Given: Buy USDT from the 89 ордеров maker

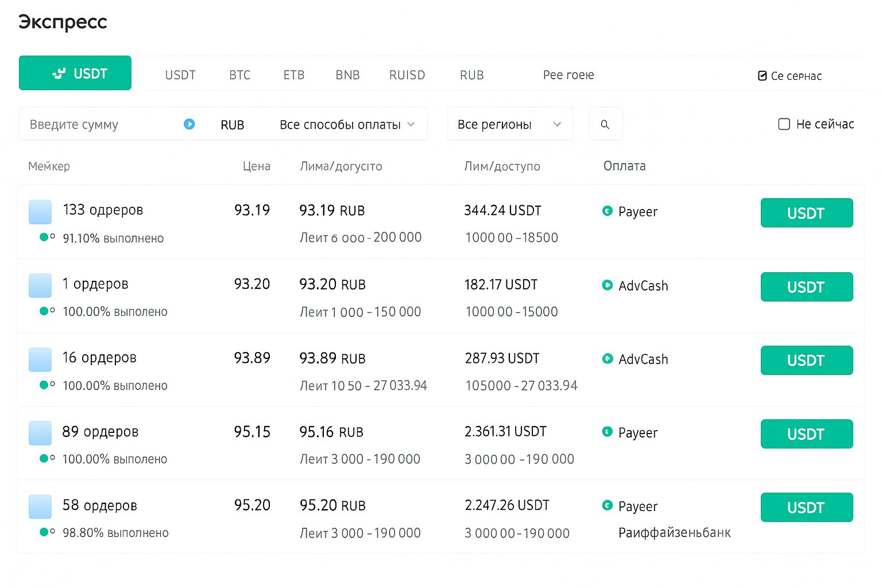Looking at the screenshot, I should pos(807,434).
